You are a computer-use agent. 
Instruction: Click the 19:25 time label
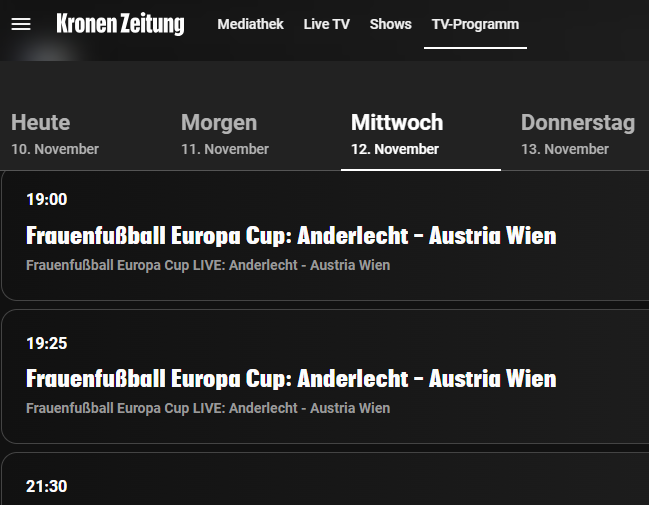point(47,343)
